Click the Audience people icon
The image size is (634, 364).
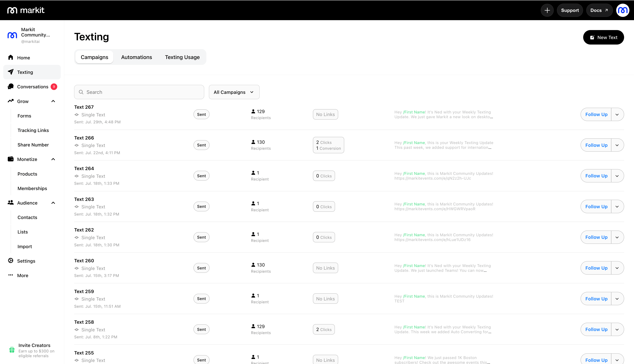click(x=10, y=203)
